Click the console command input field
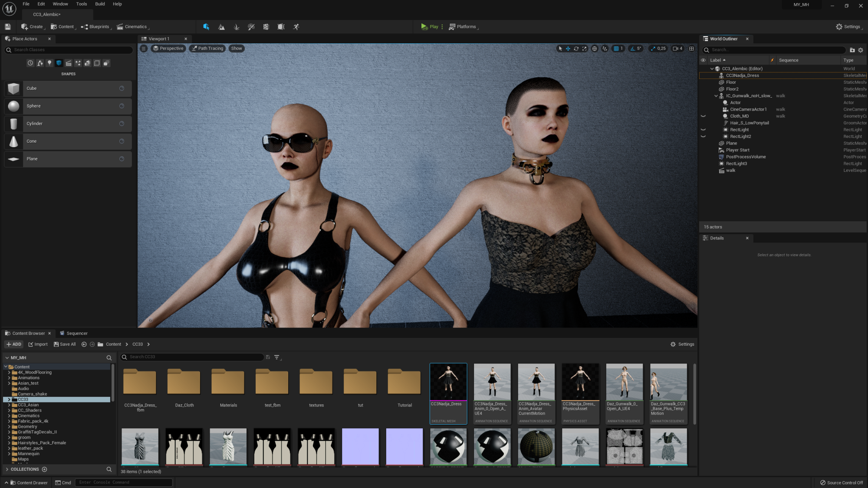 [x=124, y=482]
